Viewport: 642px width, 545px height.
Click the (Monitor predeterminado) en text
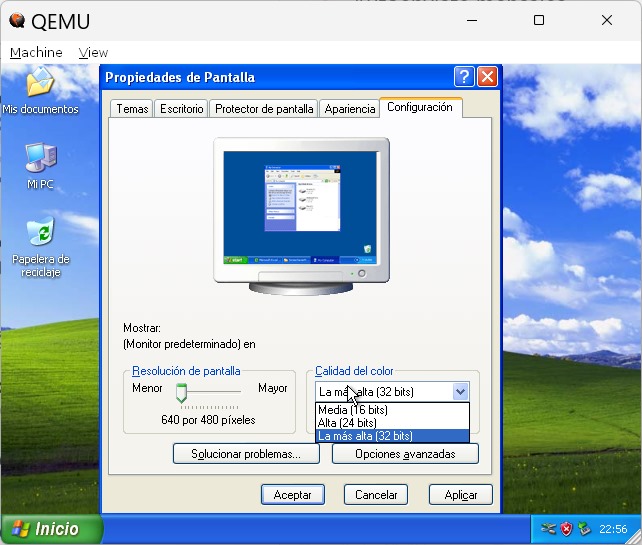189,344
